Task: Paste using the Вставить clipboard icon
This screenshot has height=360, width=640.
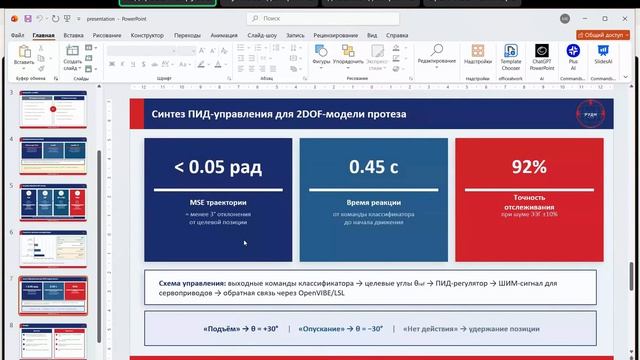Action: (24, 51)
